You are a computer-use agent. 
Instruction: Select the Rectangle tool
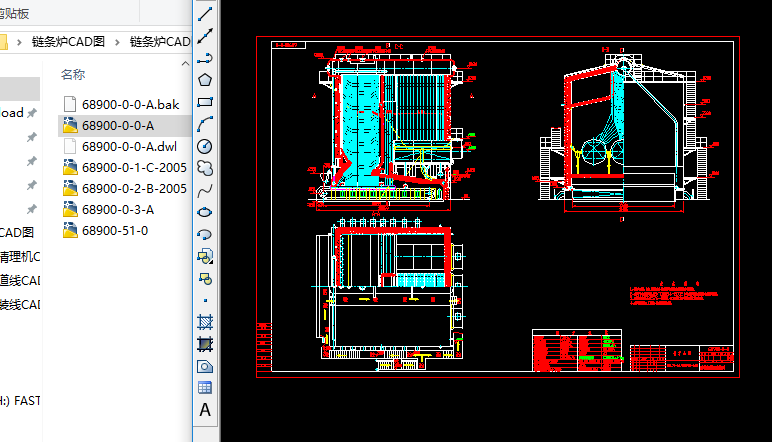pyautogui.click(x=205, y=102)
